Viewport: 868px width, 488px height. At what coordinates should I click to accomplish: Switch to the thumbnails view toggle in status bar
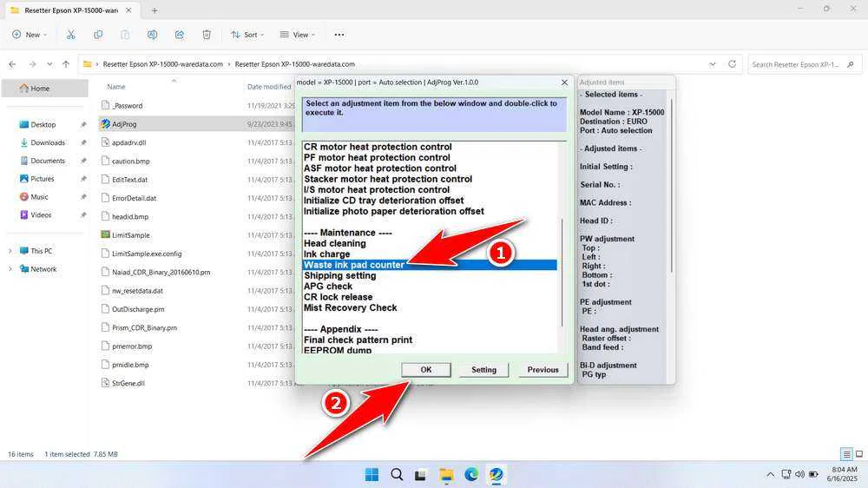[x=858, y=454]
